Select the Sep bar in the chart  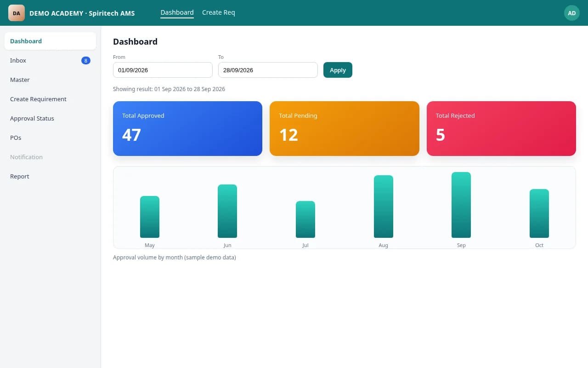(x=461, y=205)
